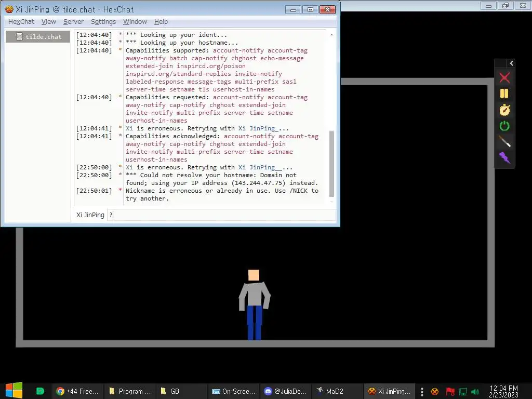Switch to the Discord @JuliaDe taskbar item
532x399 pixels.
coord(286,391)
